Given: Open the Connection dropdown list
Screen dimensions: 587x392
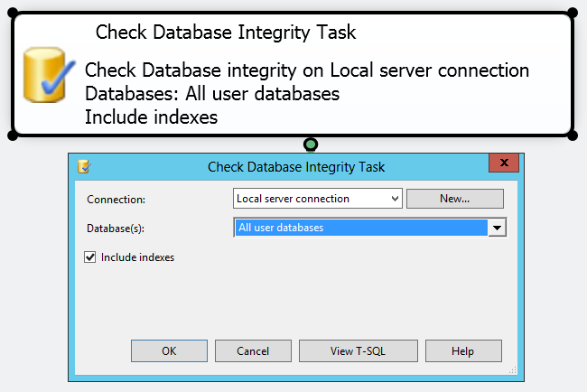Looking at the screenshot, I should pos(395,199).
